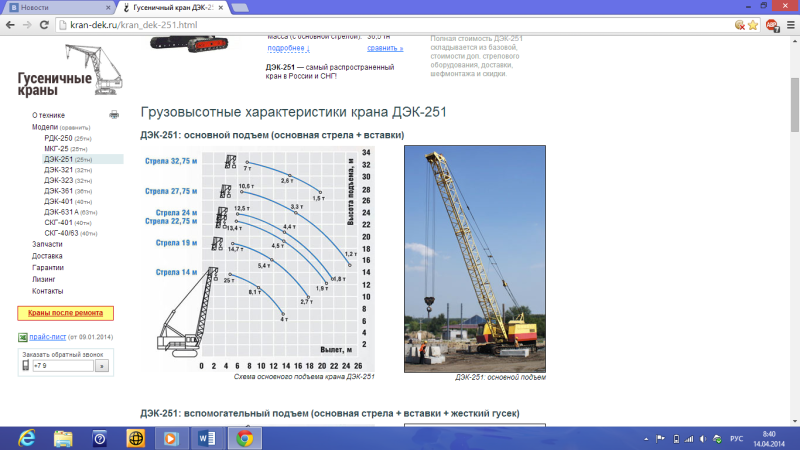Open File Explorer from the taskbar
The width and height of the screenshot is (800, 450).
[x=63, y=438]
